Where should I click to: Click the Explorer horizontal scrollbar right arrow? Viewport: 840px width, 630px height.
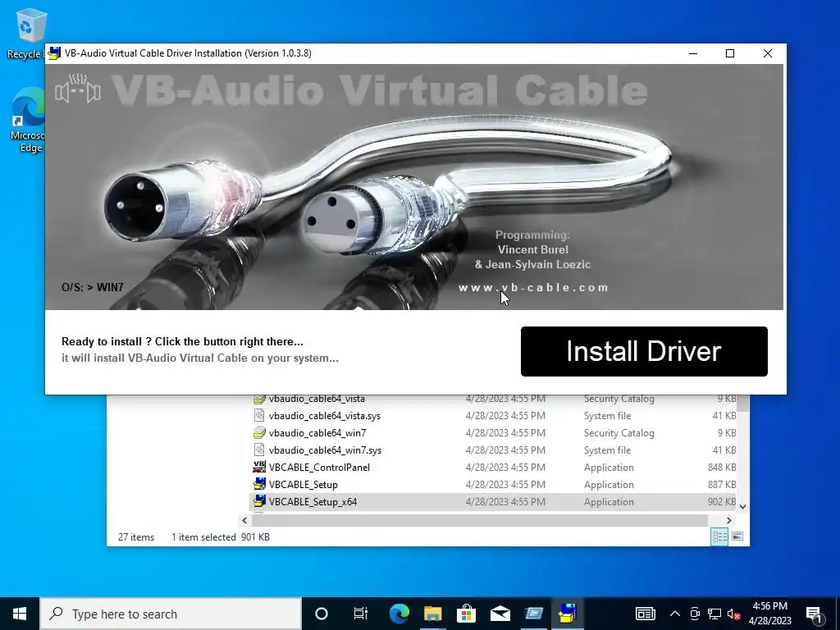pyautogui.click(x=728, y=520)
